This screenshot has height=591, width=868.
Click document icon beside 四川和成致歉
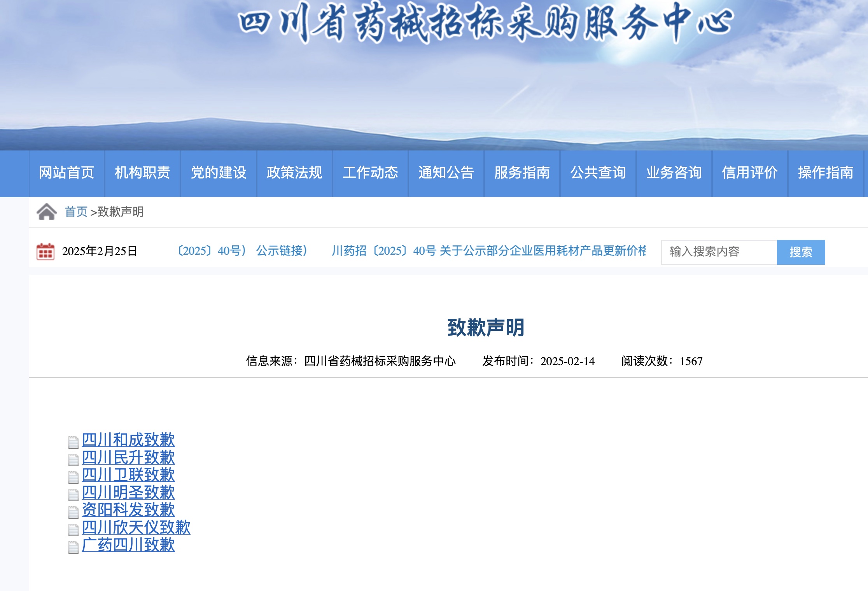click(x=73, y=442)
